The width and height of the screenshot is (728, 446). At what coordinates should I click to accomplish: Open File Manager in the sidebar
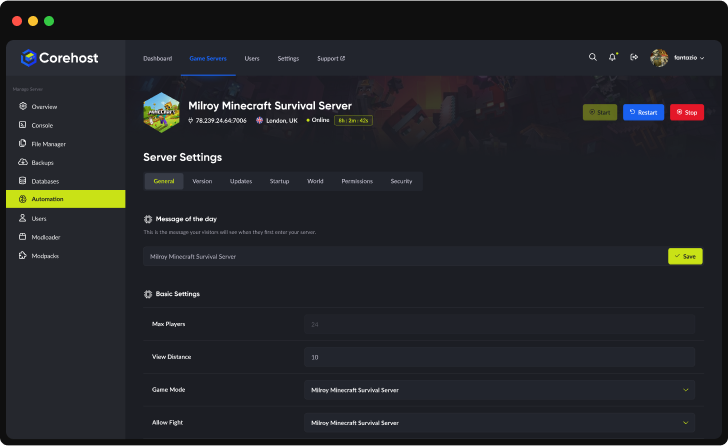(x=65, y=144)
